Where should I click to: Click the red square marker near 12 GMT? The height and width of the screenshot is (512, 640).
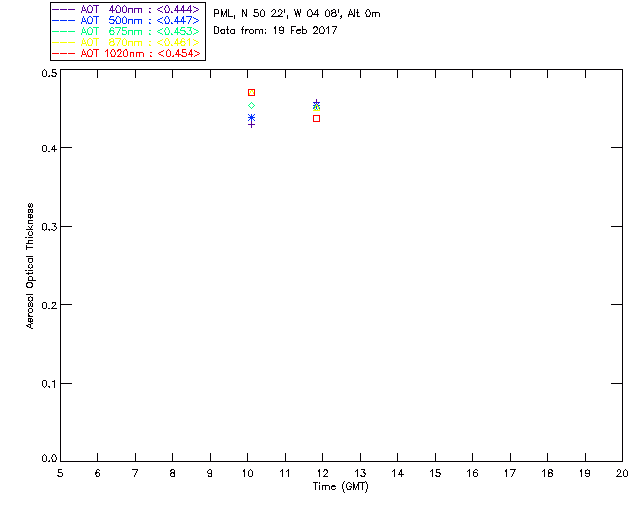(x=316, y=118)
